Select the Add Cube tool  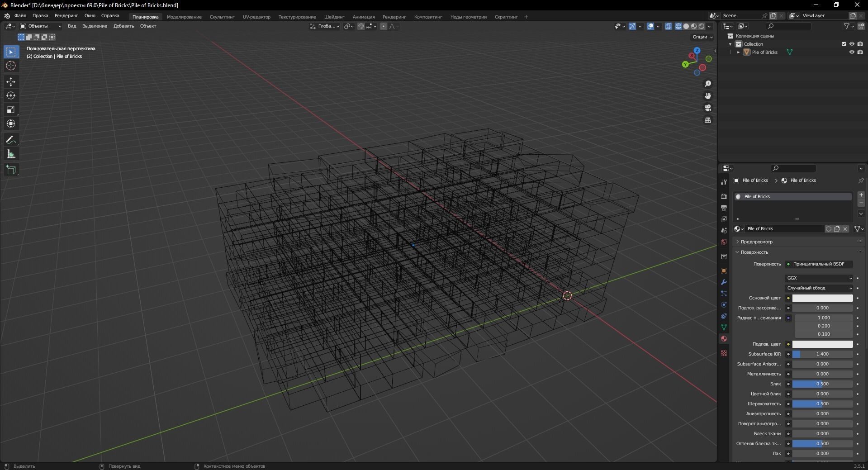[x=11, y=170]
